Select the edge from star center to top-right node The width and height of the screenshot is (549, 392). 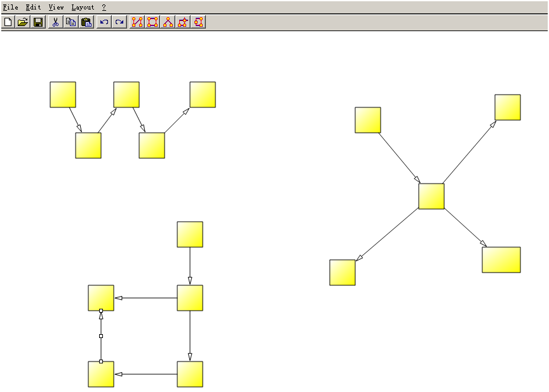point(470,152)
